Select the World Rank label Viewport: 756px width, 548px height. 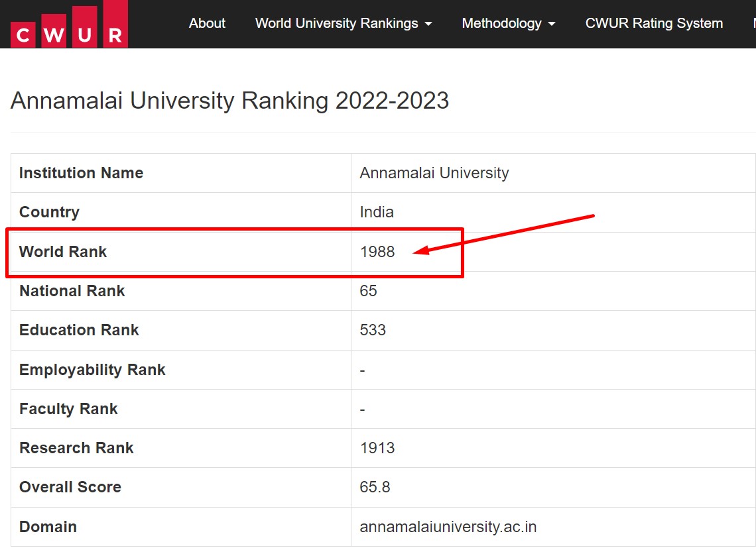[x=63, y=252]
